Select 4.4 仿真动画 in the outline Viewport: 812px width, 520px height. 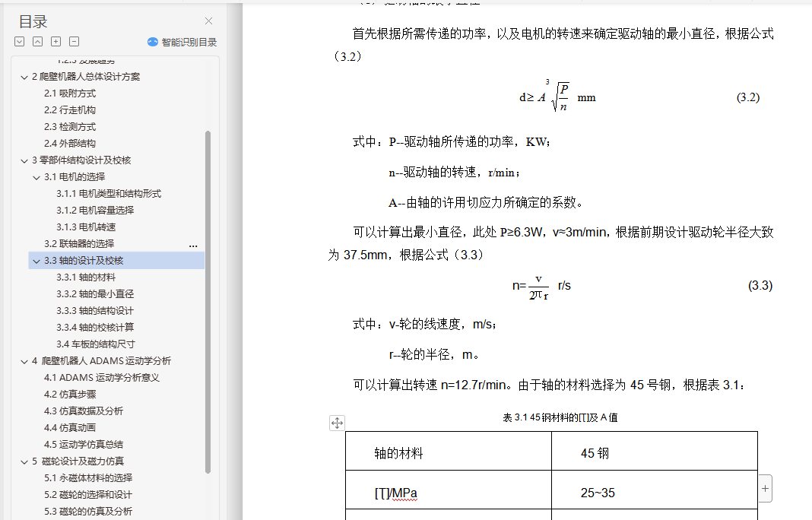coord(70,427)
